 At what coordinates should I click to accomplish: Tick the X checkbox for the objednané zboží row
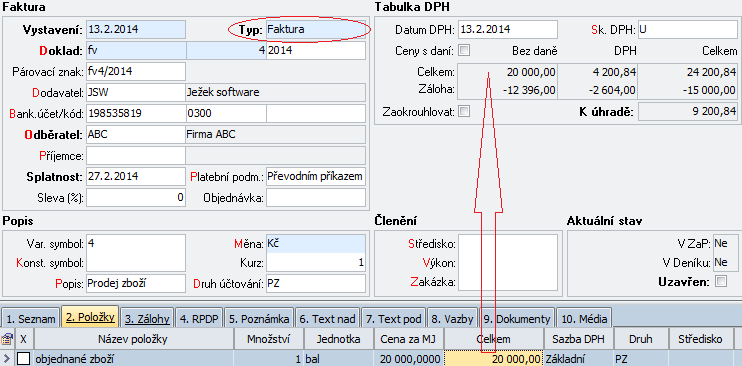click(24, 358)
